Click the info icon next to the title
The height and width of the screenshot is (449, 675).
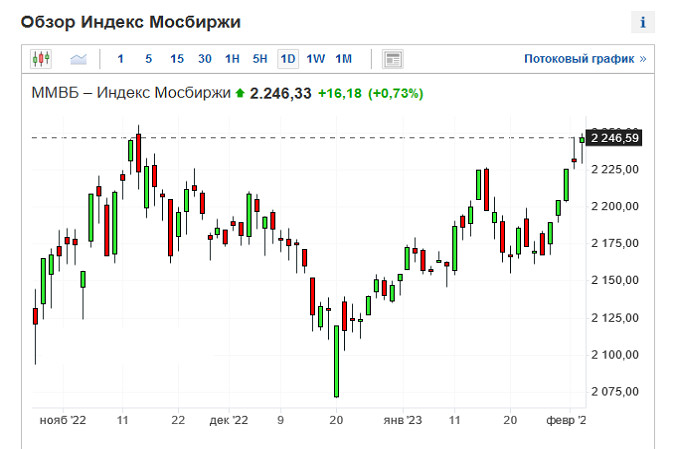[x=642, y=22]
